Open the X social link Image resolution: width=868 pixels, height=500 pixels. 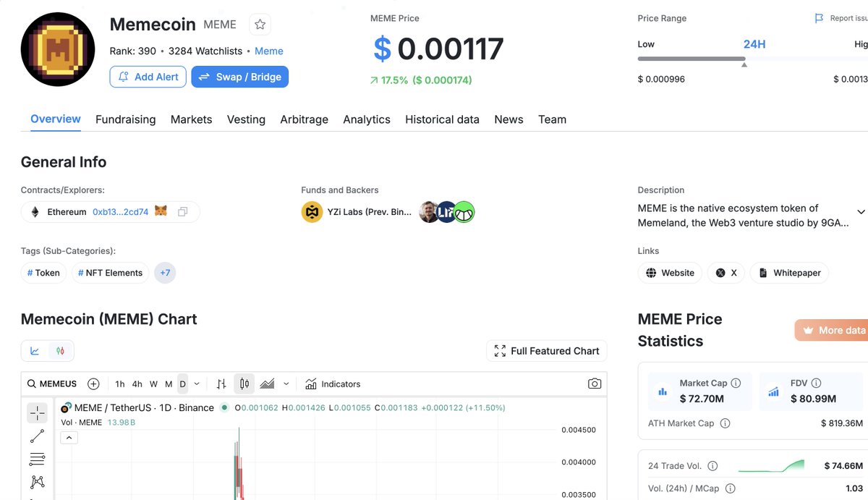(x=726, y=273)
